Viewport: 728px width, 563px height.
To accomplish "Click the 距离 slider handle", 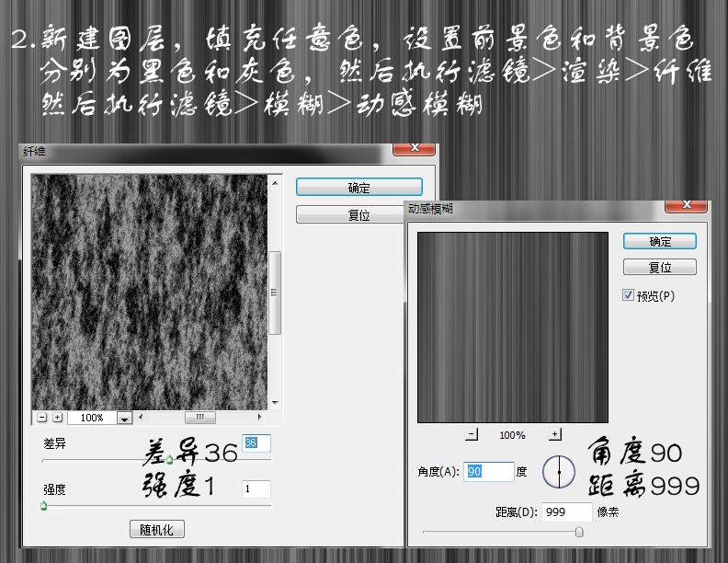I will tap(579, 532).
